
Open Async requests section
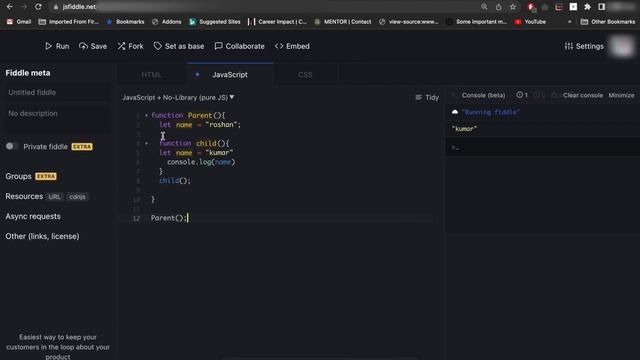pyautogui.click(x=33, y=216)
